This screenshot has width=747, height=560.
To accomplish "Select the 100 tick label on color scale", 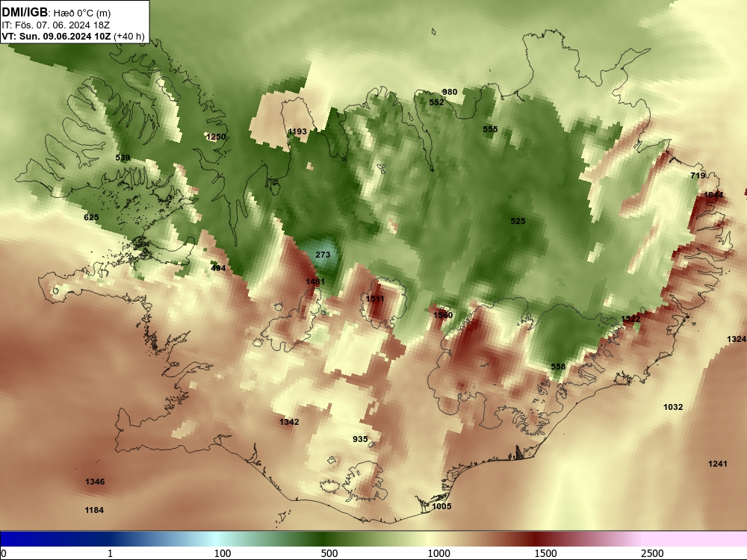I will (x=223, y=553).
